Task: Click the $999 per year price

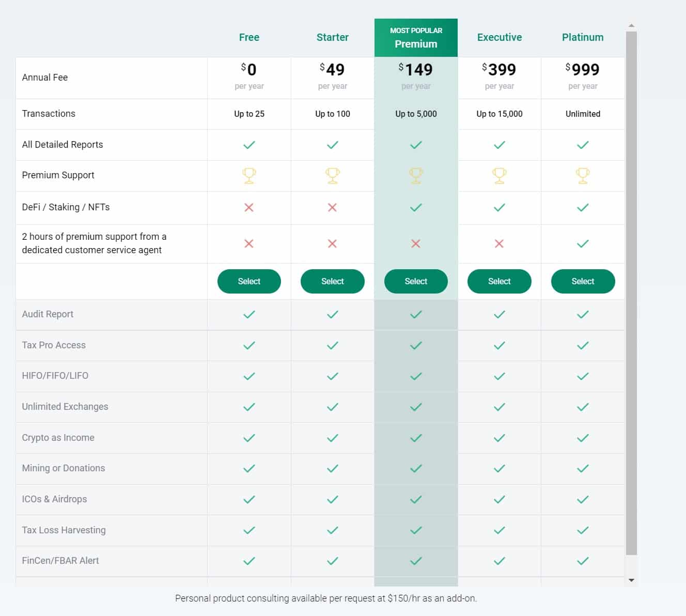Action: [583, 76]
